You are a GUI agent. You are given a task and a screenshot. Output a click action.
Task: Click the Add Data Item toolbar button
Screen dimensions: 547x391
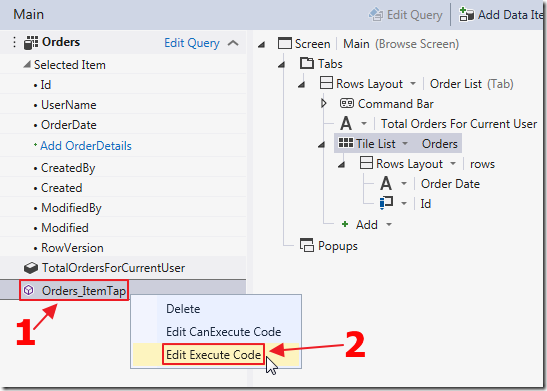[502, 15]
